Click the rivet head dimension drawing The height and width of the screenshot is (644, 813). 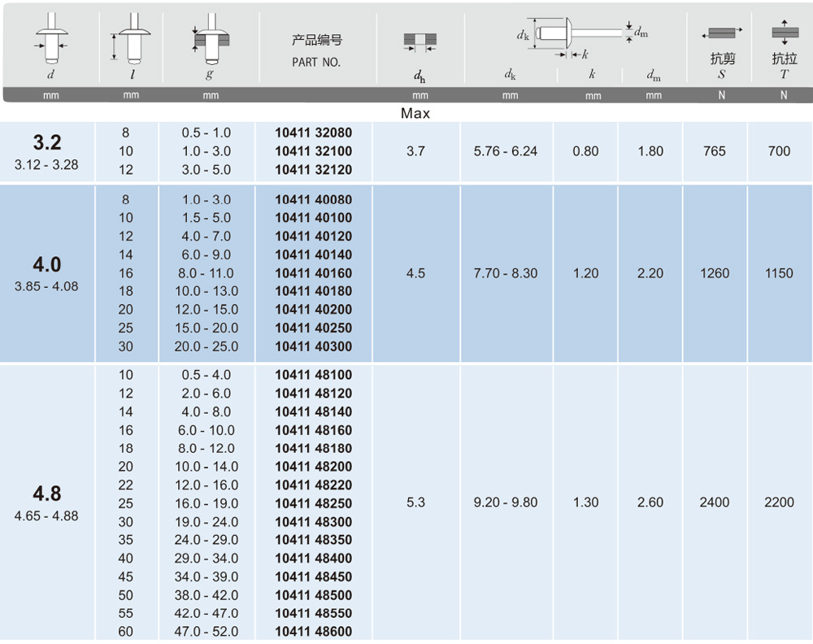579,35
